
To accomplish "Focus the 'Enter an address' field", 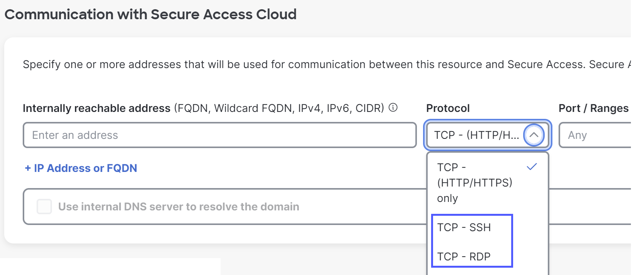I will tap(220, 135).
